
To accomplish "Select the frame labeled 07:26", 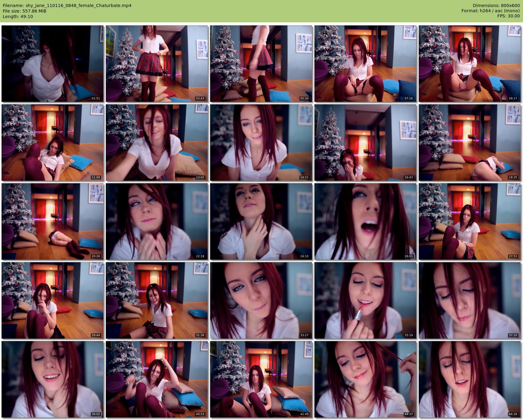I will (x=365, y=64).
